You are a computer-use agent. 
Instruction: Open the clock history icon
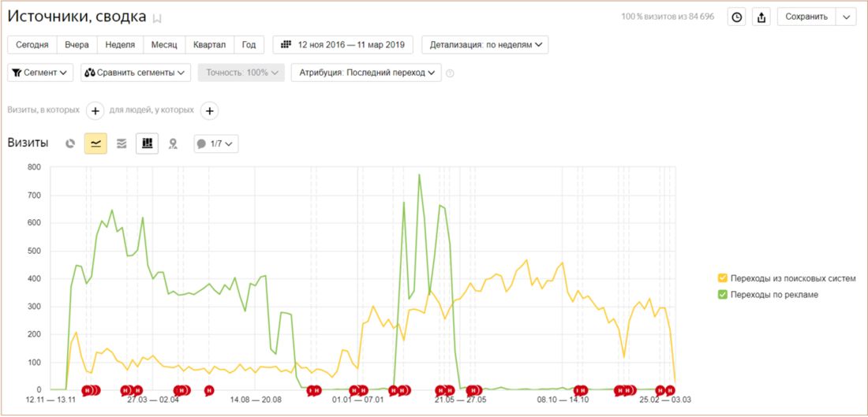click(736, 17)
